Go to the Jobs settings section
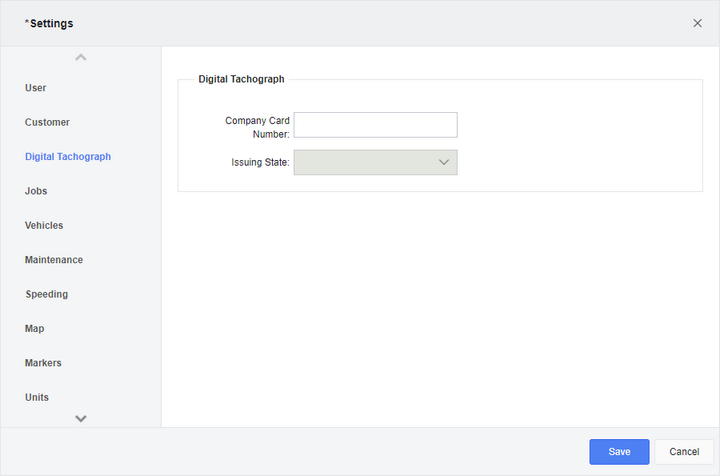 coord(36,191)
